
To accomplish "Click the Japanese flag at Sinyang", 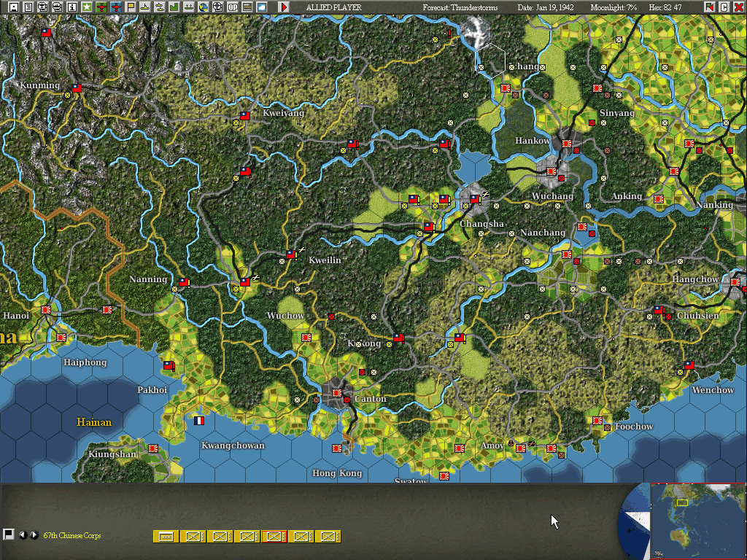I will [597, 88].
